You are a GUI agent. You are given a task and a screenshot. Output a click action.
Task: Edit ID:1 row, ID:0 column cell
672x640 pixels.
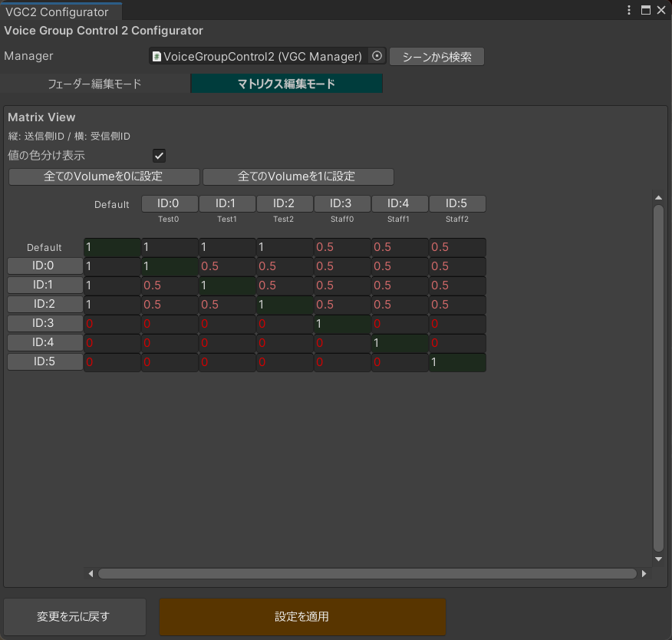click(x=170, y=286)
